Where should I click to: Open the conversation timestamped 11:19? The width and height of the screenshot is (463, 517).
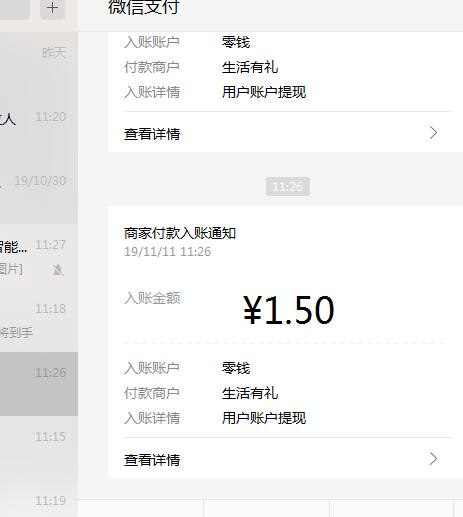tap(39, 499)
